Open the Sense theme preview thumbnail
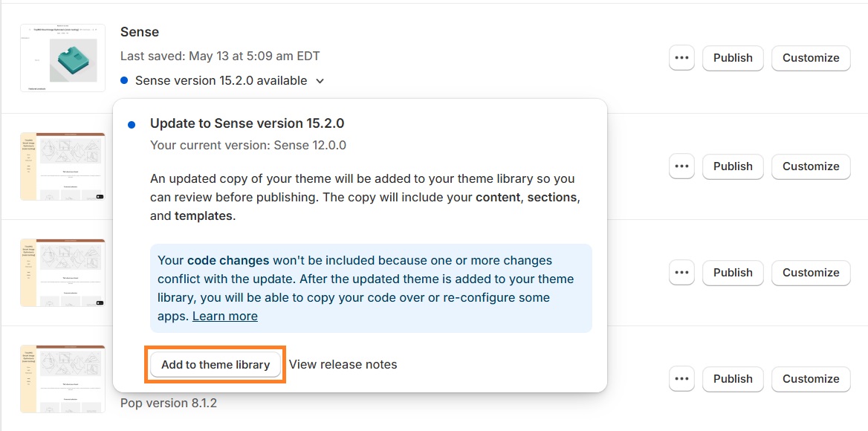 click(x=62, y=57)
